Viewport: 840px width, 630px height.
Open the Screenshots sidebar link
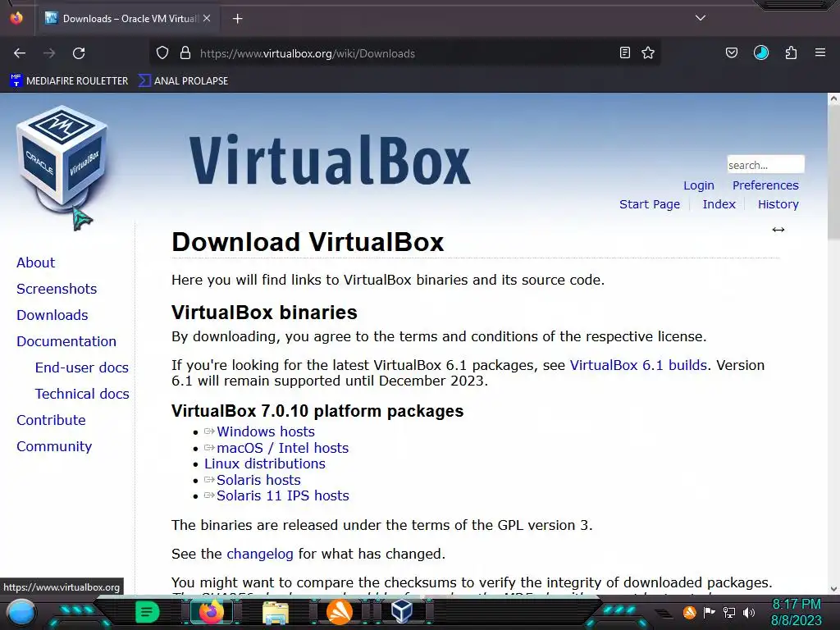tap(57, 289)
